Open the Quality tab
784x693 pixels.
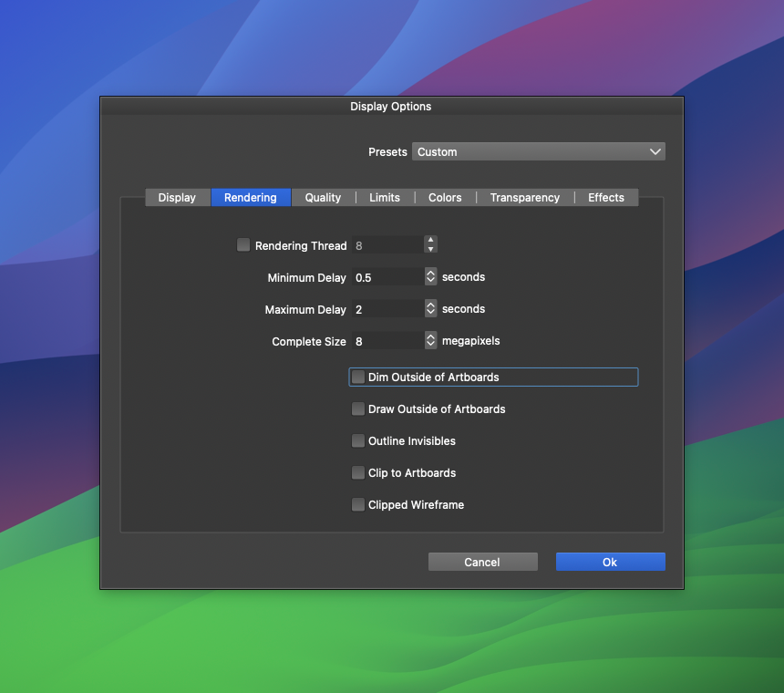coord(323,198)
